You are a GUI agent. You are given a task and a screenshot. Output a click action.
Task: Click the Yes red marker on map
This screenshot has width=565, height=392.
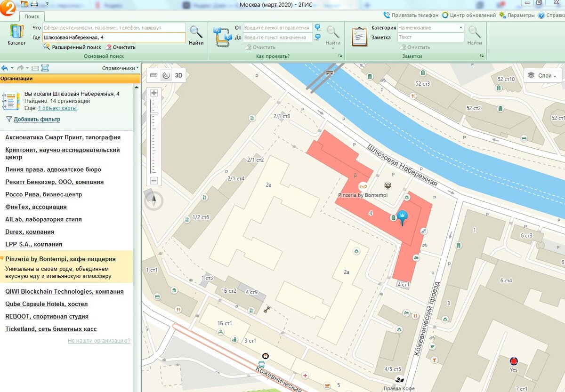pos(513,361)
